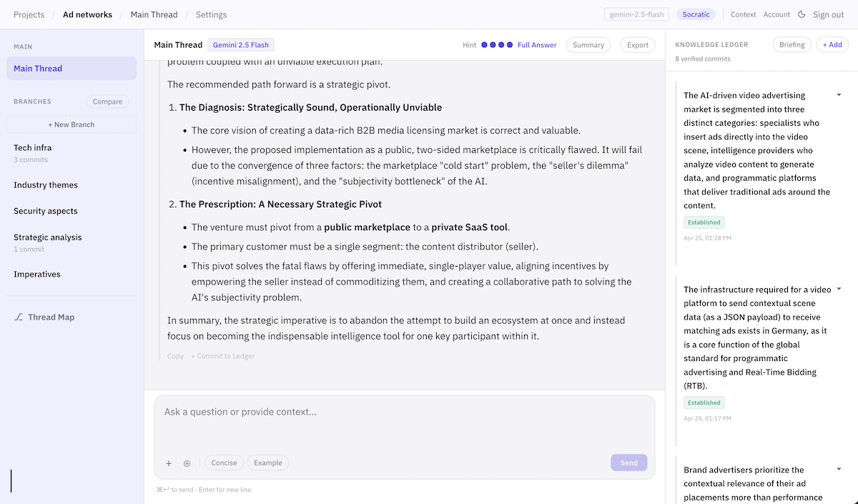Click the circled-plus context icon in composer
The width and height of the screenshot is (858, 504).
pos(187,463)
